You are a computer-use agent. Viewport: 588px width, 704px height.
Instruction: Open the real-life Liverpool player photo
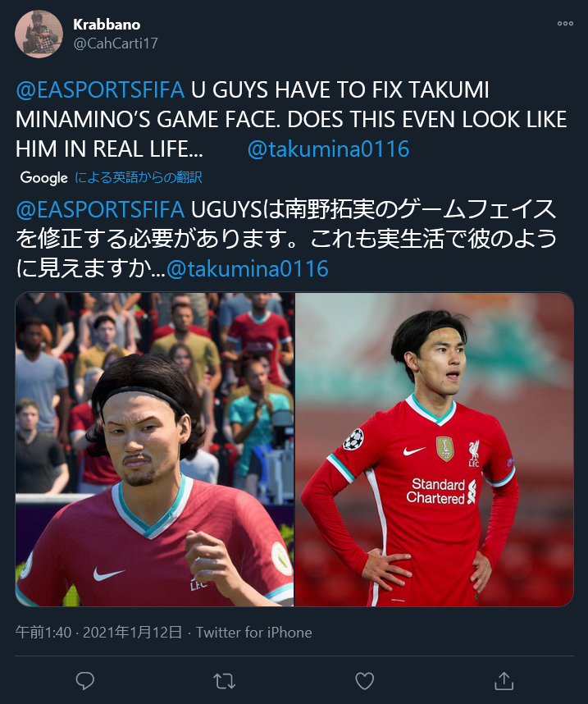(434, 450)
